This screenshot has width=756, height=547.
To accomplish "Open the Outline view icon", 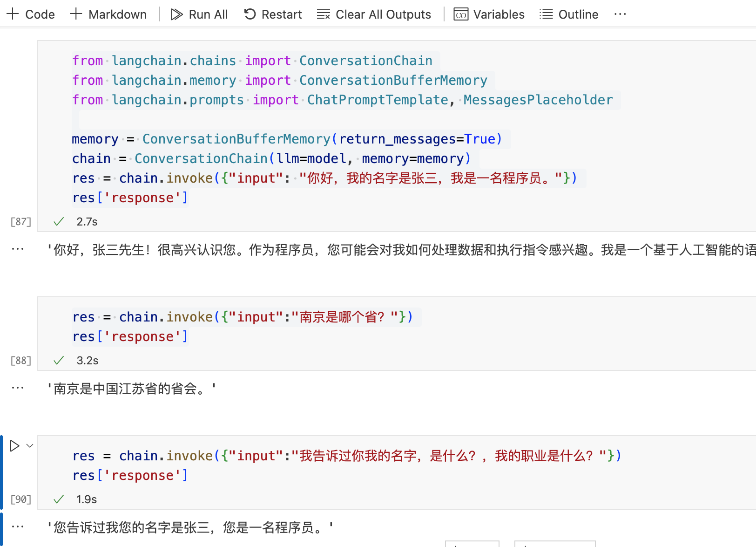I will [546, 14].
